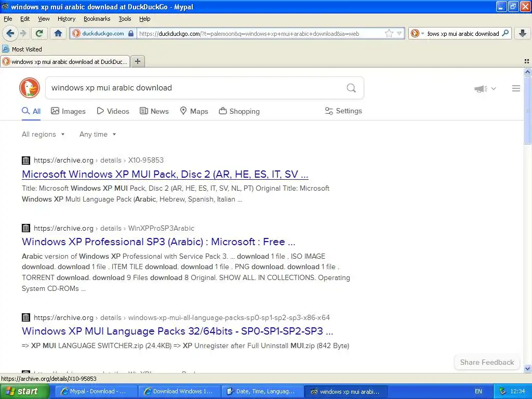The height and width of the screenshot is (399, 532).
Task: Switch to the Maps tab
Action: click(x=194, y=111)
